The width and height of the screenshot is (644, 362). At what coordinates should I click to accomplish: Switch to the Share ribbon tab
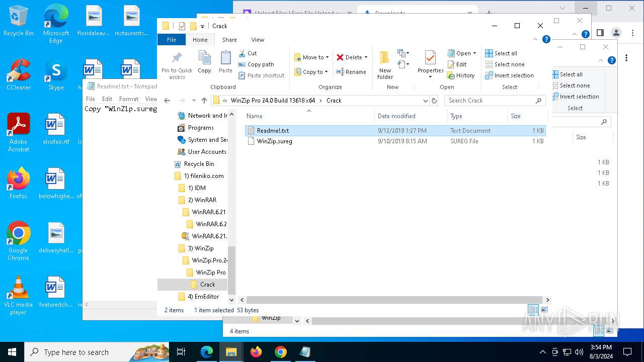click(x=229, y=40)
